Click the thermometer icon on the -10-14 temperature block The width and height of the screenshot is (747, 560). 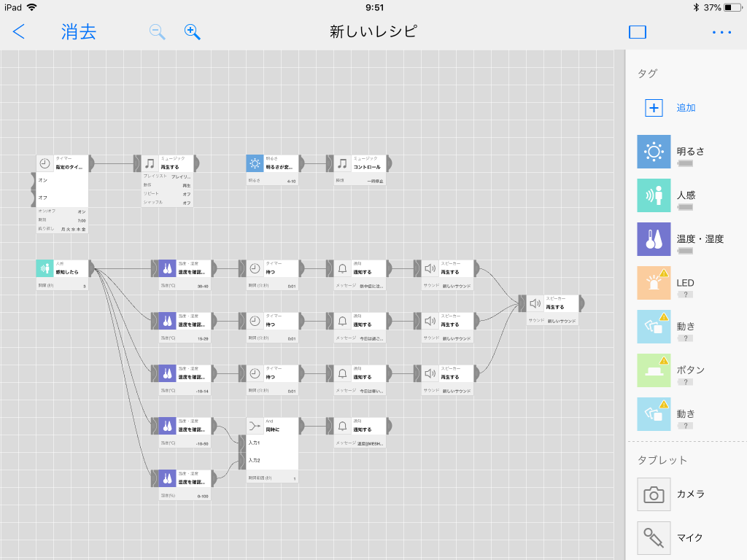click(x=167, y=373)
